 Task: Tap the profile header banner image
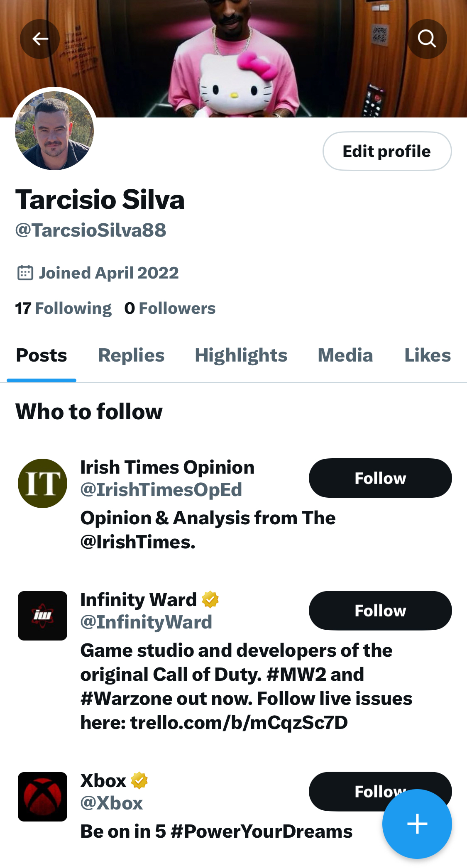coord(232,58)
